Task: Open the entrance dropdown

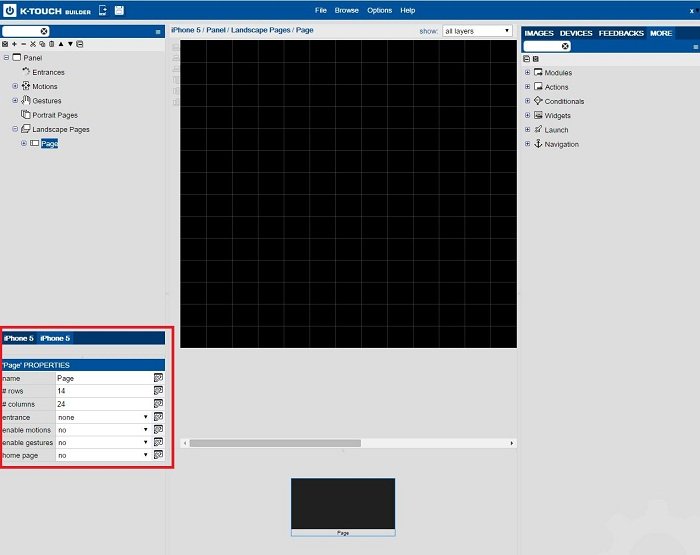Action: click(102, 417)
